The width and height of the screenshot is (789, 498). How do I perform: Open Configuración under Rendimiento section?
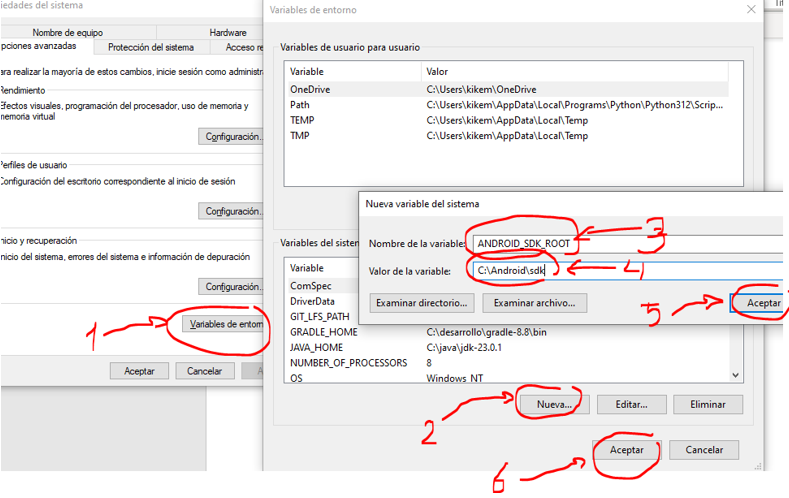tap(232, 137)
